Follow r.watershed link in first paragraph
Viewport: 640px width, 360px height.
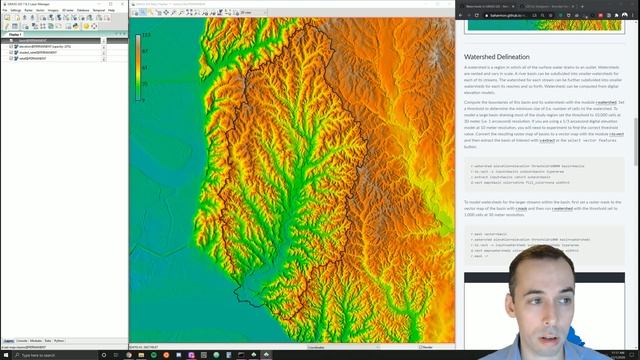pyautogui.click(x=606, y=102)
